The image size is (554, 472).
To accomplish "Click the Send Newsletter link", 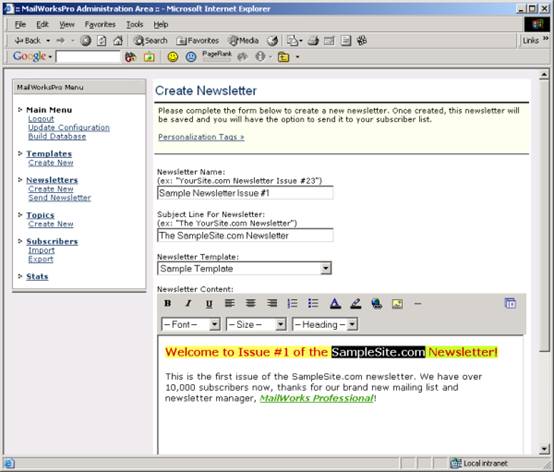I will point(60,198).
